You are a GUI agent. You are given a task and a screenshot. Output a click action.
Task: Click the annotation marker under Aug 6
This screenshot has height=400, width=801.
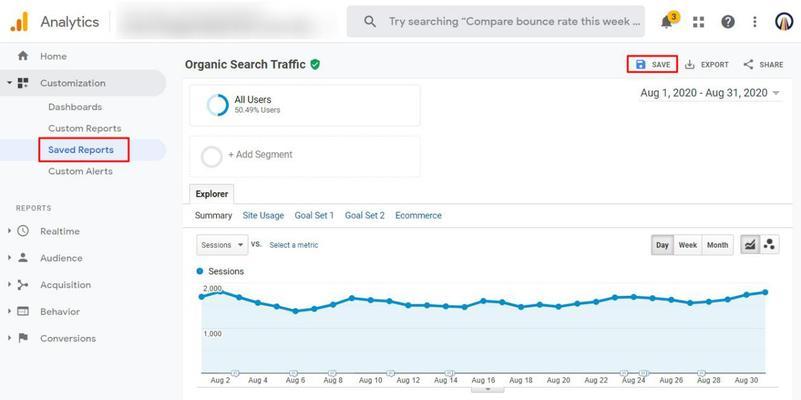tap(293, 372)
